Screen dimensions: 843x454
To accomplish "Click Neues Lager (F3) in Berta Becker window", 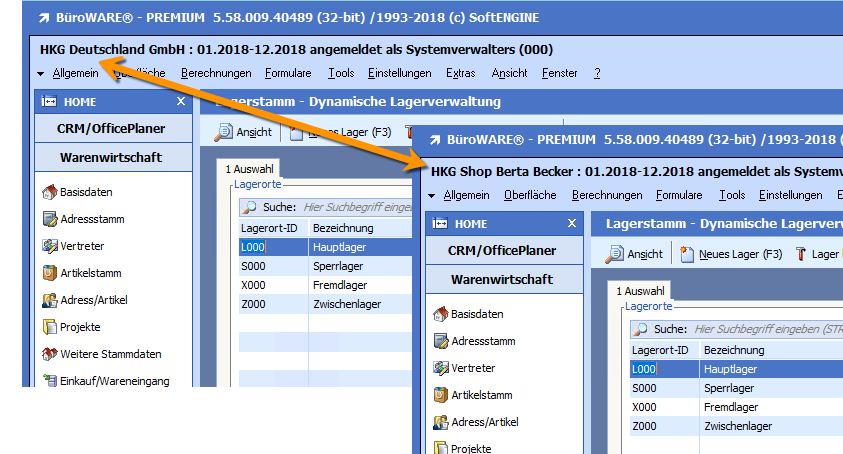I will [730, 255].
